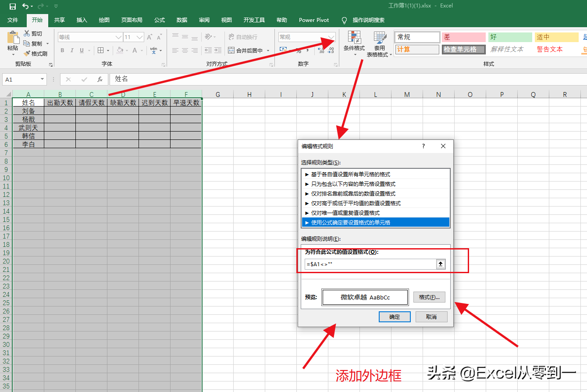Toggle Italic formatting
The width and height of the screenshot is (587, 392).
click(x=72, y=50)
